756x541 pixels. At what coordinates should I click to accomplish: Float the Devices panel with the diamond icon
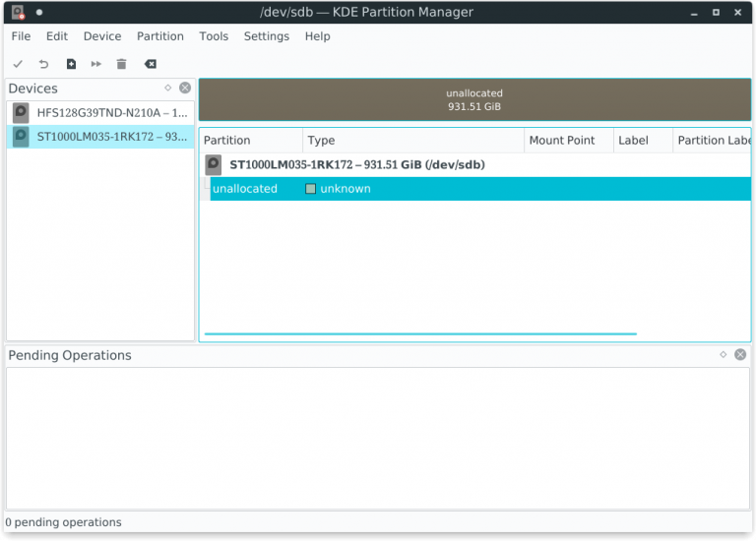[x=167, y=88]
